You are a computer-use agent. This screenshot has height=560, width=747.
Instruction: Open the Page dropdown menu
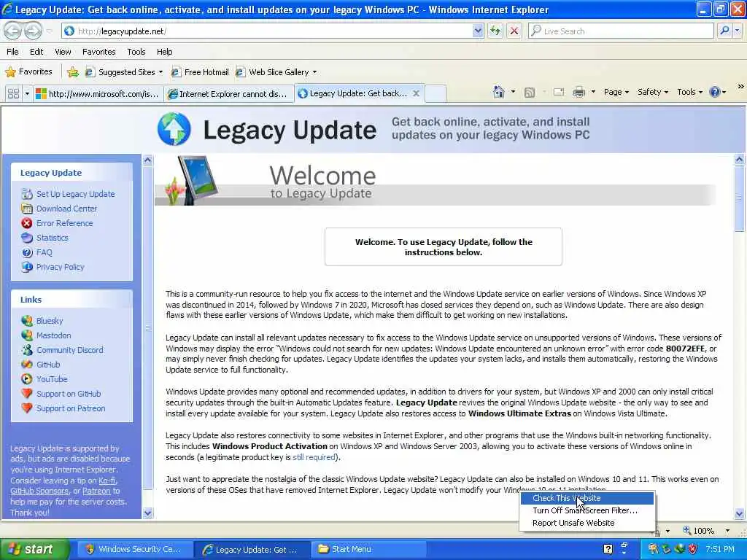click(x=616, y=92)
